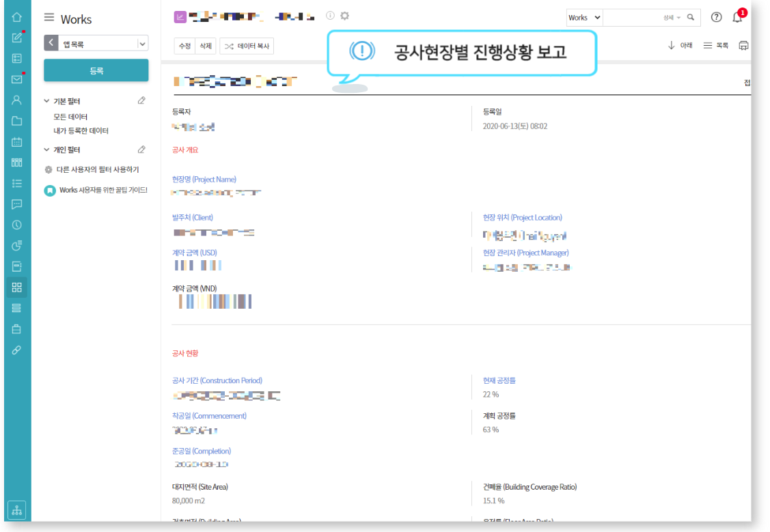Open the chat bubble icon in sidebar
Image resolution: width=770 pixels, height=532 pixels.
(x=16, y=204)
